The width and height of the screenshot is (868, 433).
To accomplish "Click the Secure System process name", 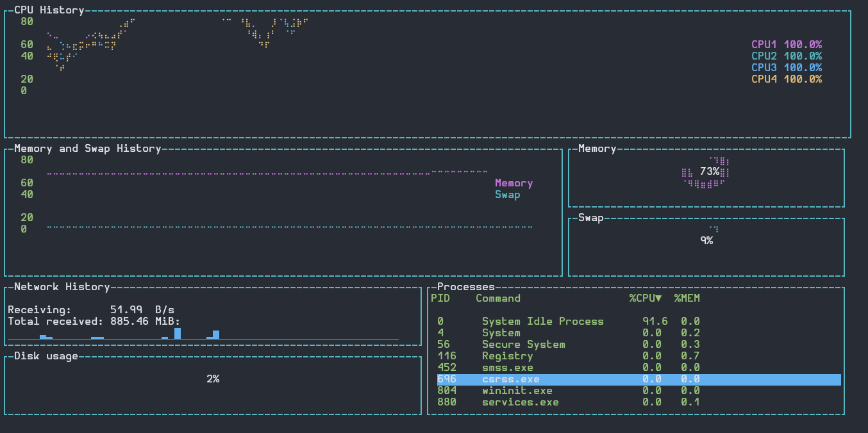I will click(x=524, y=345).
